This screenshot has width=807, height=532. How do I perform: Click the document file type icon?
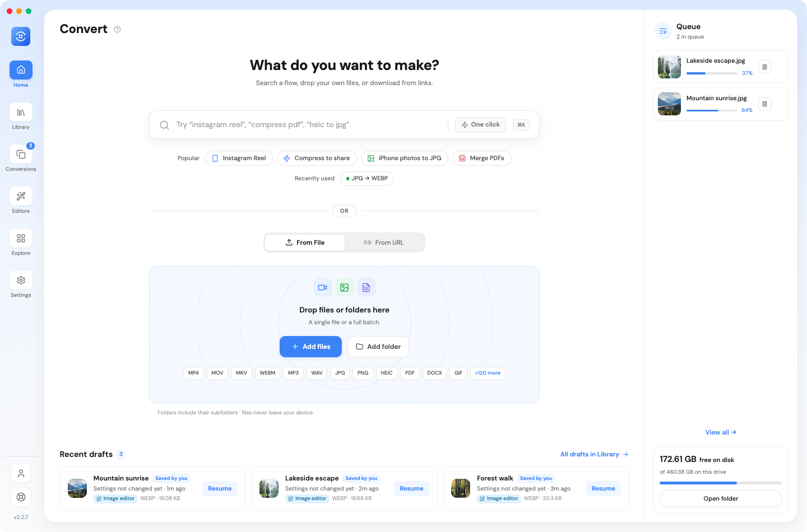pos(366,288)
